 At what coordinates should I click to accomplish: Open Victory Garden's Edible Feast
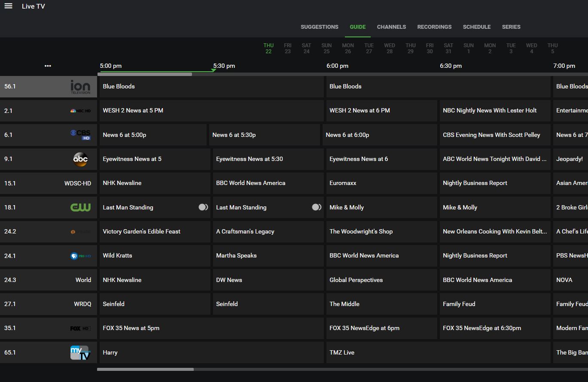point(155,231)
